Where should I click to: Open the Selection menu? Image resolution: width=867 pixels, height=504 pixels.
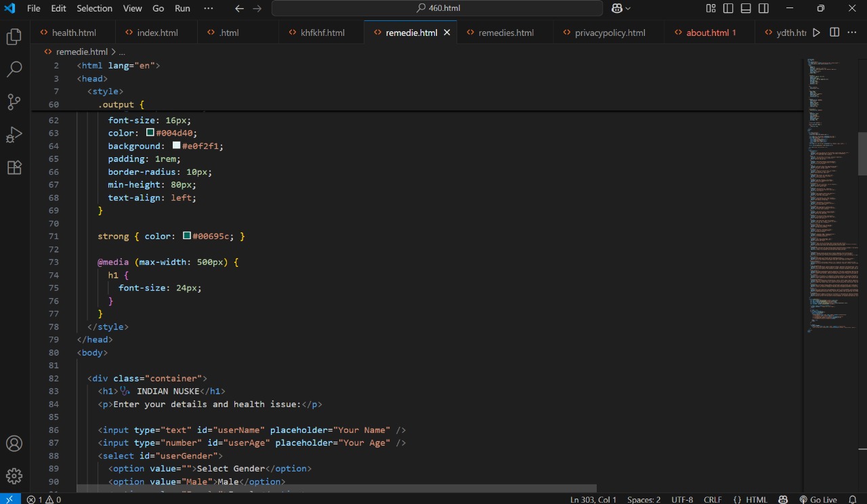click(94, 8)
